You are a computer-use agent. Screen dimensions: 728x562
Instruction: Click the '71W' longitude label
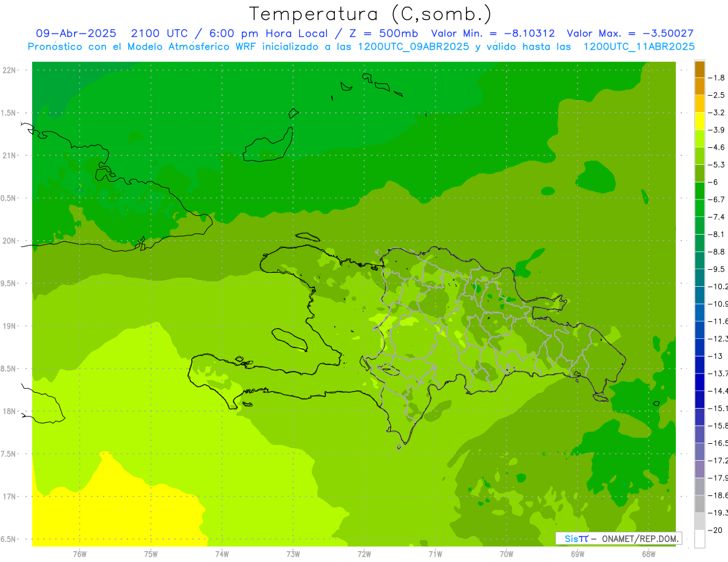coord(435,554)
